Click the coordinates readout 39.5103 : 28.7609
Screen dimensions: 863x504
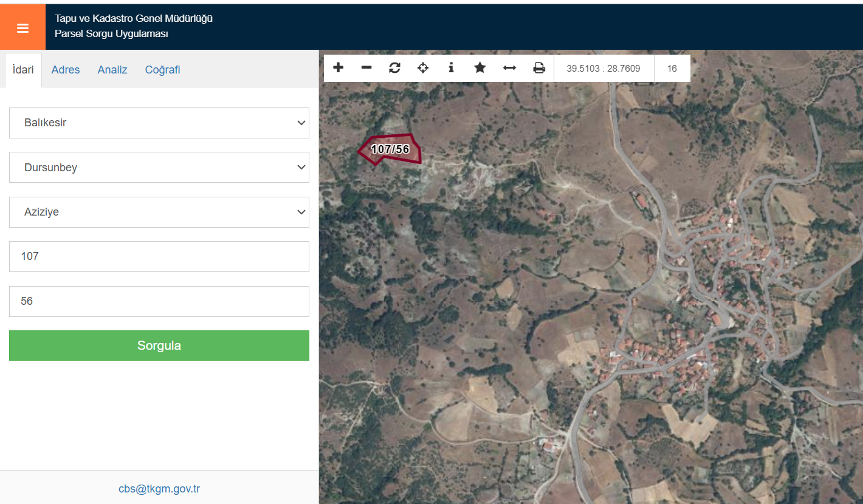point(603,69)
